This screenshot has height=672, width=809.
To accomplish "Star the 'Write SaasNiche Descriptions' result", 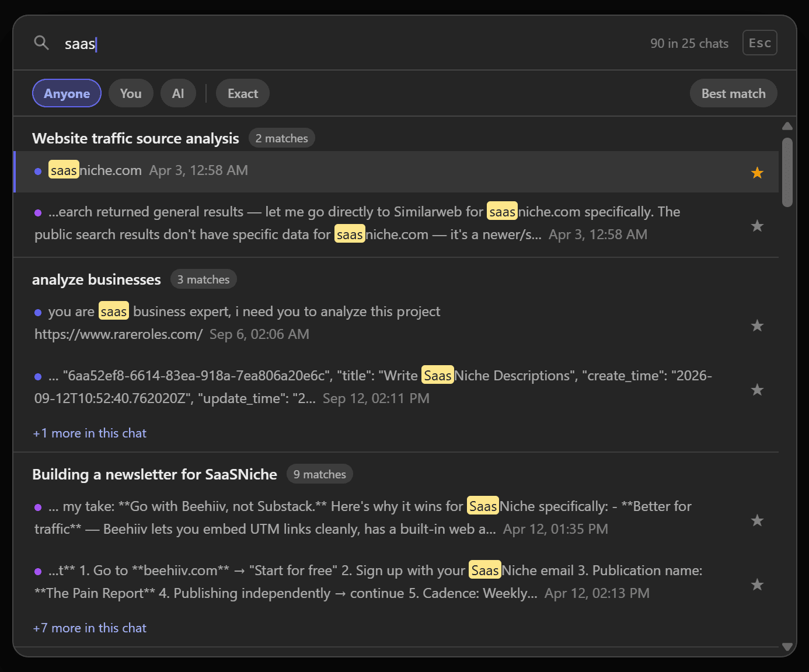I will click(x=757, y=390).
